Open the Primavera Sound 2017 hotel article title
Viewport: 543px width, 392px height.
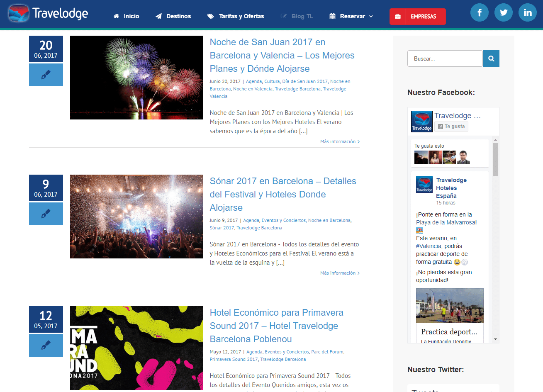(277, 326)
